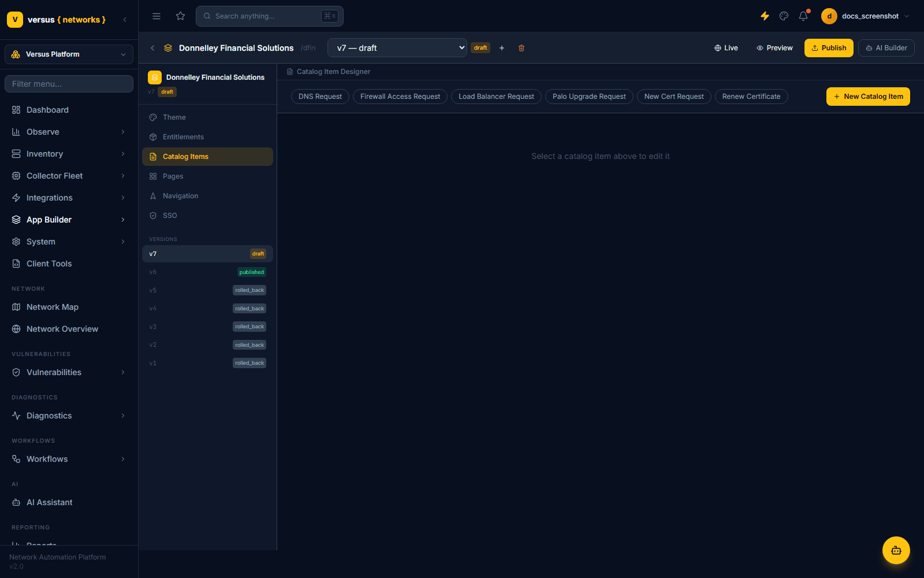This screenshot has width=924, height=578.
Task: Click the Preview button
Action: tap(774, 48)
